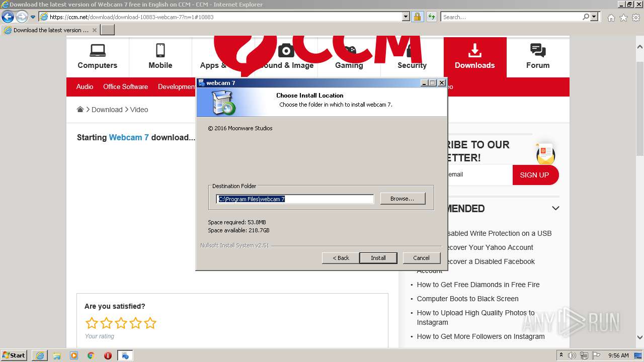Click the IE search box
The height and width of the screenshot is (362, 644).
[511, 17]
